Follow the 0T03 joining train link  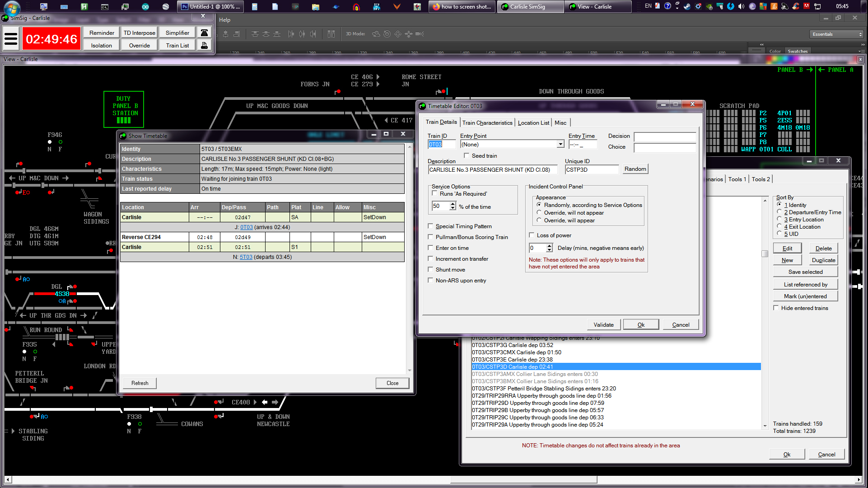coord(246,227)
